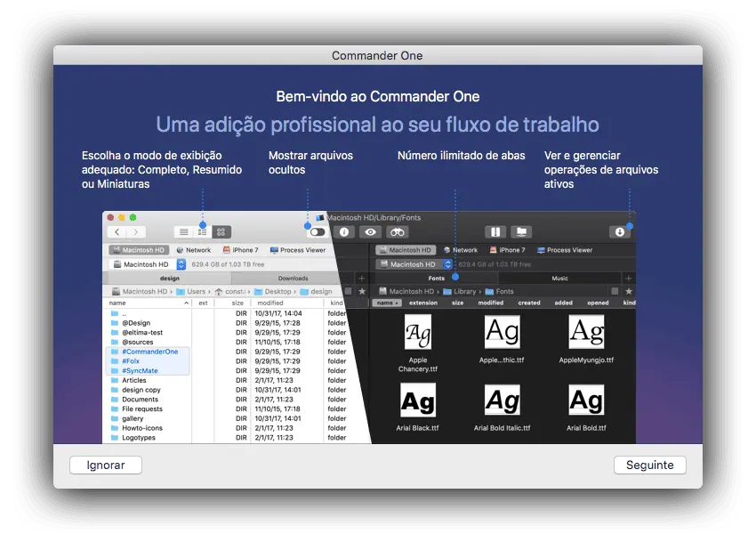Screen dimensions: 756x534
Task: Select the @Design folder row
Action: coord(227,323)
